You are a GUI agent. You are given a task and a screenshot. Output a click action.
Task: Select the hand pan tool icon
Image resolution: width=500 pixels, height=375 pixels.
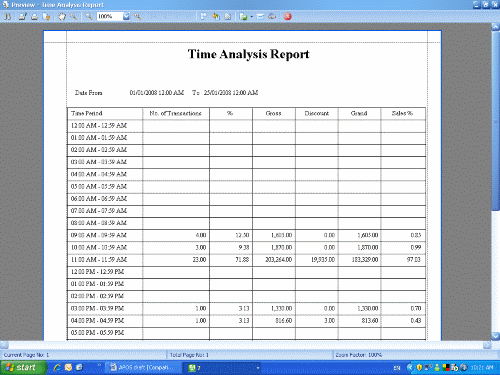62,16
